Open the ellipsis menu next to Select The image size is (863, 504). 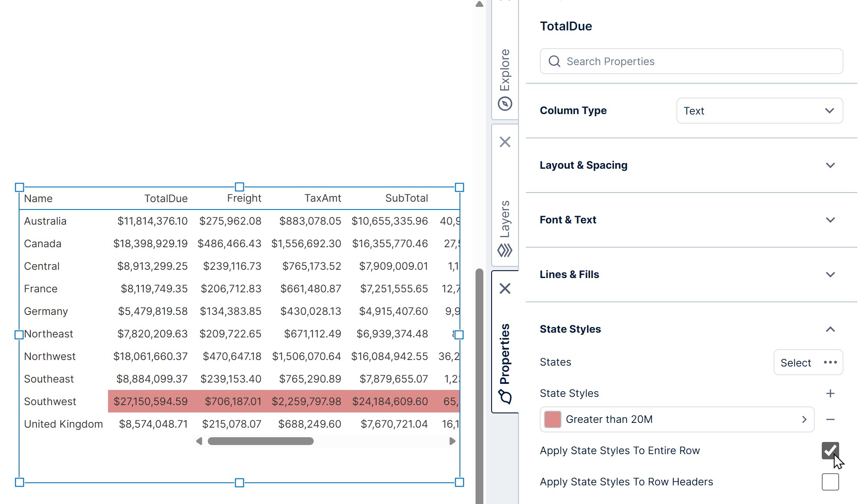click(830, 362)
